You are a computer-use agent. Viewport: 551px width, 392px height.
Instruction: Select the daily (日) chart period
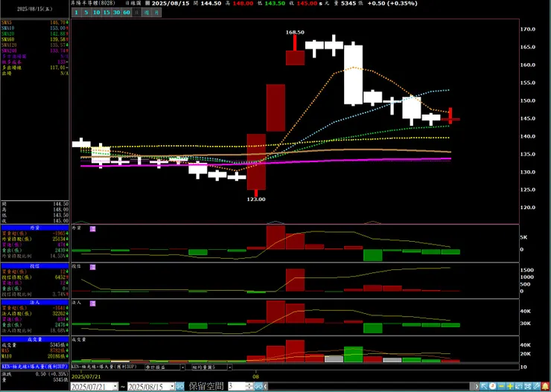137,13
